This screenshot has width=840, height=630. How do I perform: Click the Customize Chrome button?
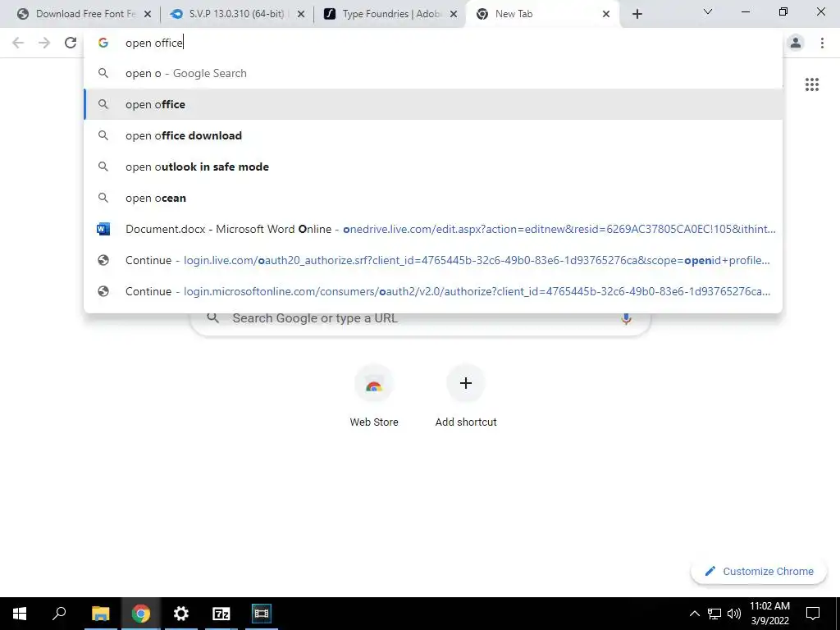point(759,571)
